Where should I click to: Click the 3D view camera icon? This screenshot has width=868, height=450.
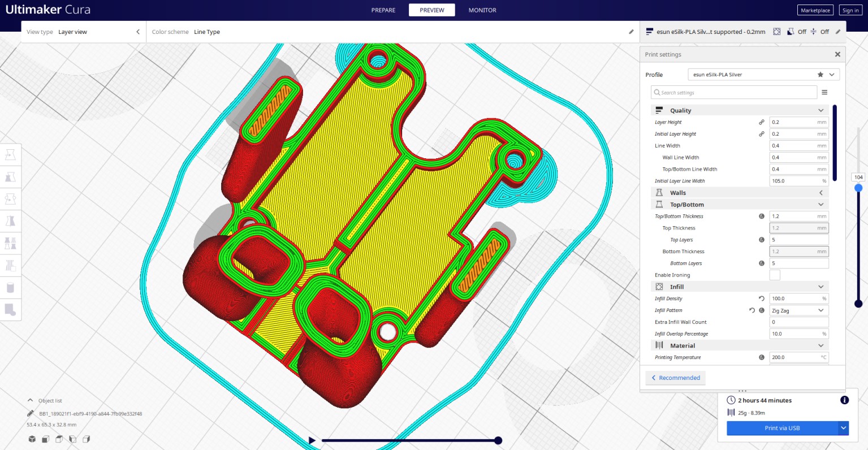(x=32, y=439)
